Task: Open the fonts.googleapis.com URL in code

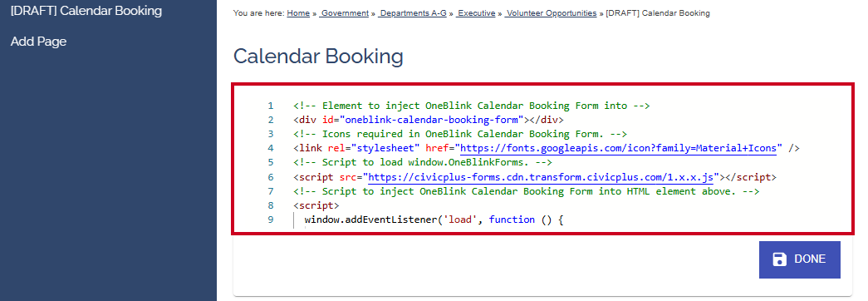Action: point(618,148)
